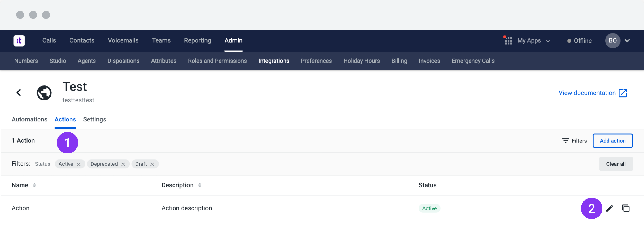Click the back arrow next to Test
This screenshot has width=644, height=246.
click(x=19, y=93)
